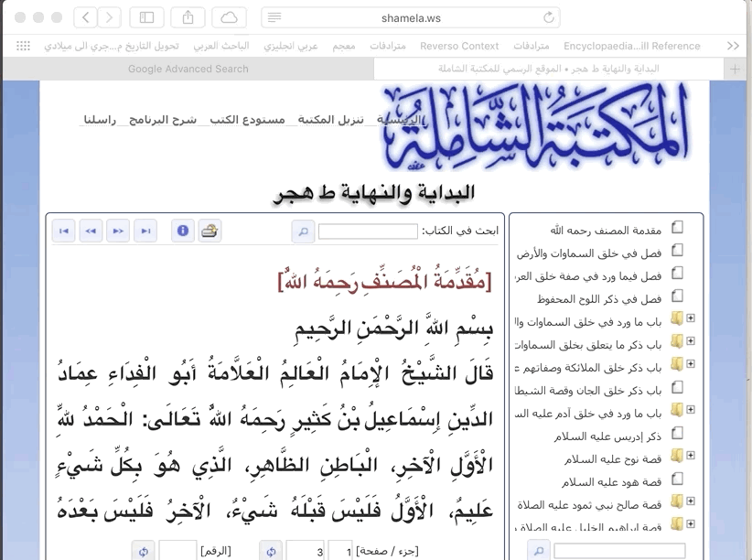752x560 pixels.
Task: Show the Reader view icon in address bar
Action: tap(274, 17)
